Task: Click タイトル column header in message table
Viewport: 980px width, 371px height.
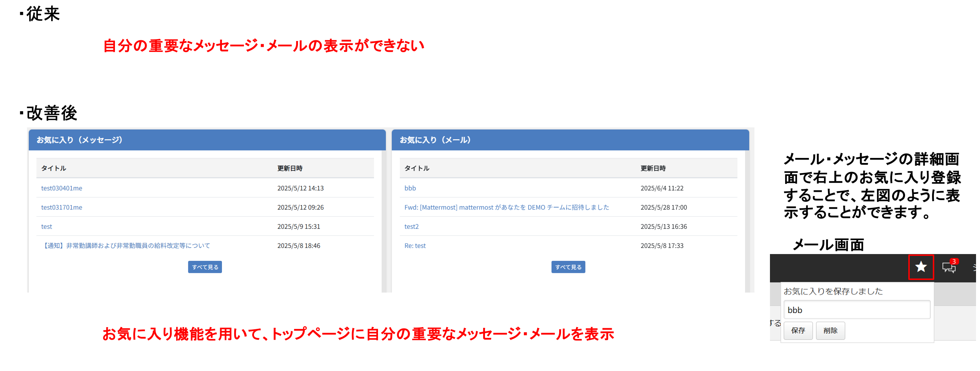Action: 54,168
